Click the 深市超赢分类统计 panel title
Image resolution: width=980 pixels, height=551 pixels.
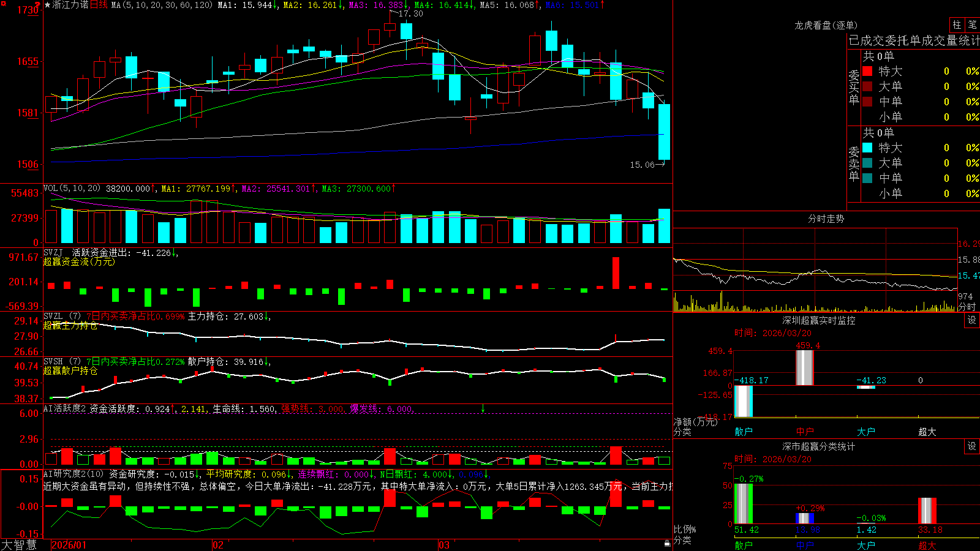coord(818,446)
